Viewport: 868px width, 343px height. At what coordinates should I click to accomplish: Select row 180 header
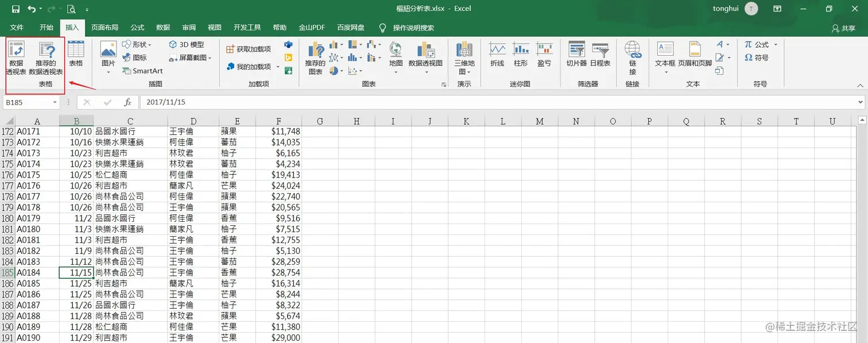pyautogui.click(x=8, y=218)
